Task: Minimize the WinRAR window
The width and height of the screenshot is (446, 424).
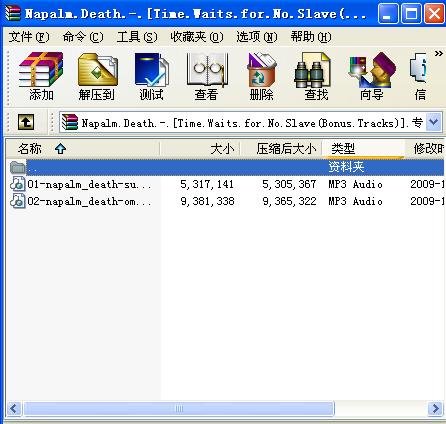Action: click(x=388, y=14)
